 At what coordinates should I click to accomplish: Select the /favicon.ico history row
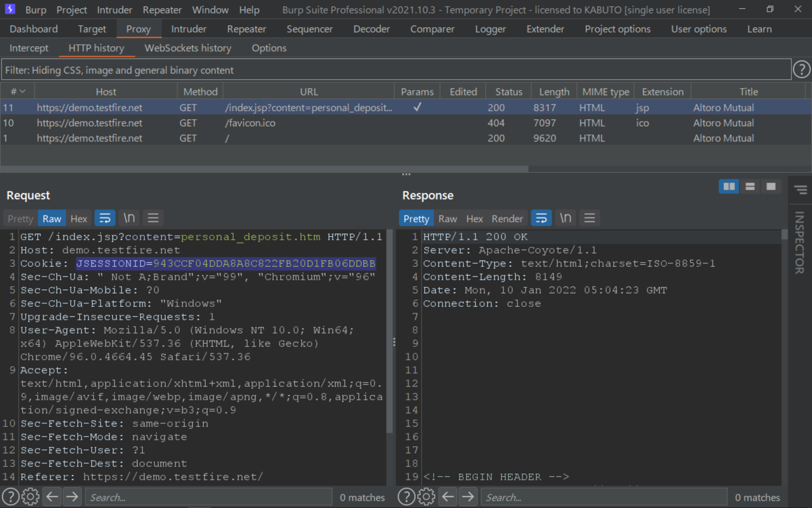tap(406, 123)
